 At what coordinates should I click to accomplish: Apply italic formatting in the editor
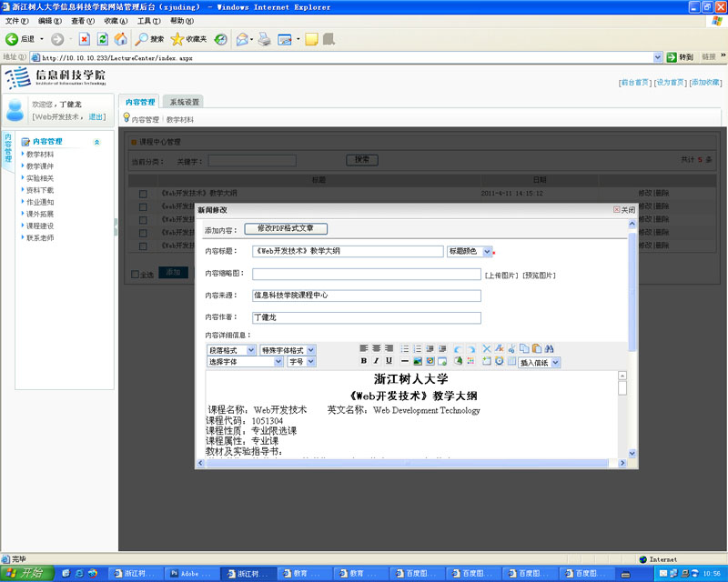(x=376, y=361)
